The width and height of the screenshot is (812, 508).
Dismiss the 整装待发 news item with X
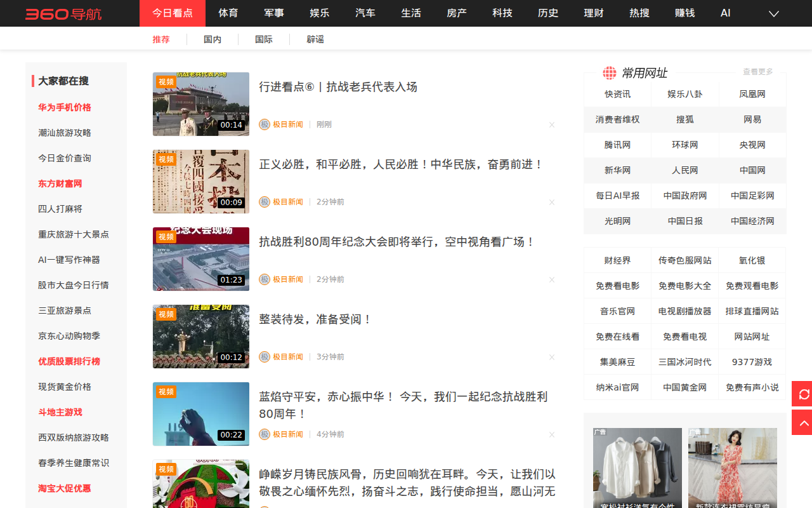click(x=552, y=358)
